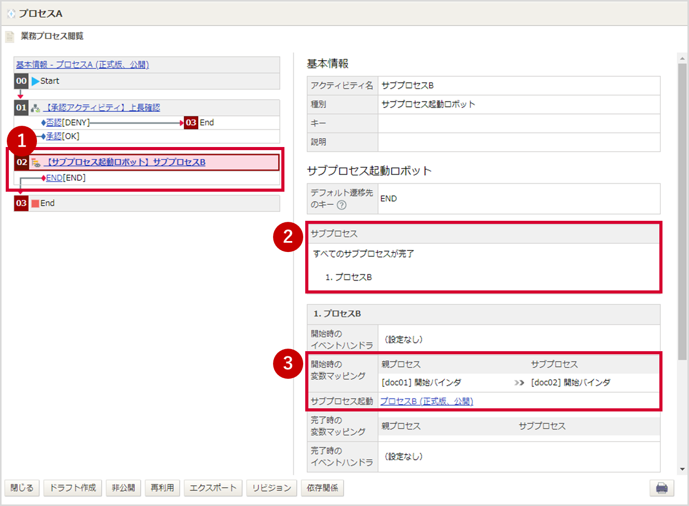689x506 pixels.
Task: Click the scrollbar up arrow
Action: coord(682,58)
